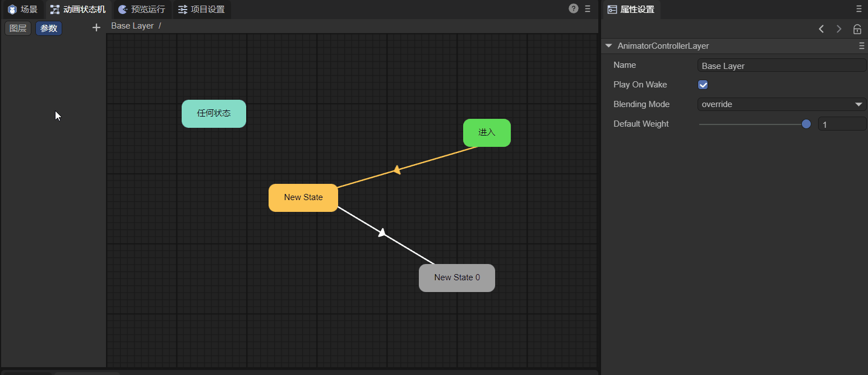
Task: Click the Default Weight slider handle
Action: (x=806, y=124)
